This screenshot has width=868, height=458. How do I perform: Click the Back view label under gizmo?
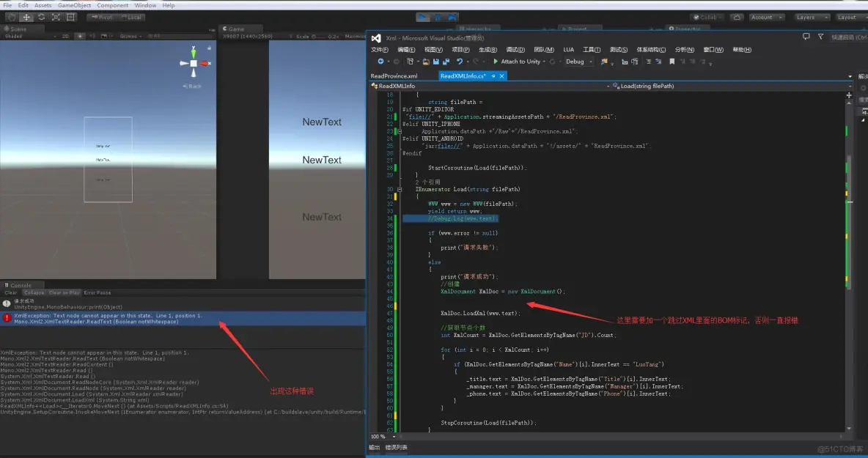[192, 86]
